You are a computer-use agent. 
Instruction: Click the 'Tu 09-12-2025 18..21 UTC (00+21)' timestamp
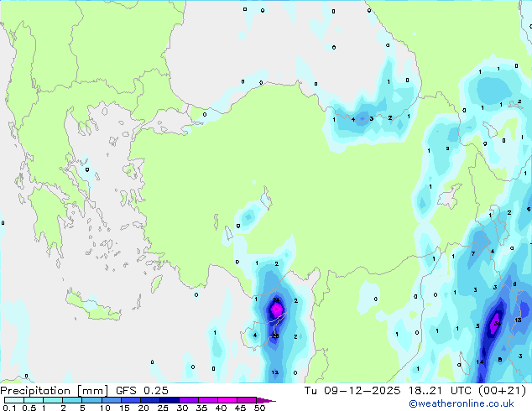[x=415, y=391]
